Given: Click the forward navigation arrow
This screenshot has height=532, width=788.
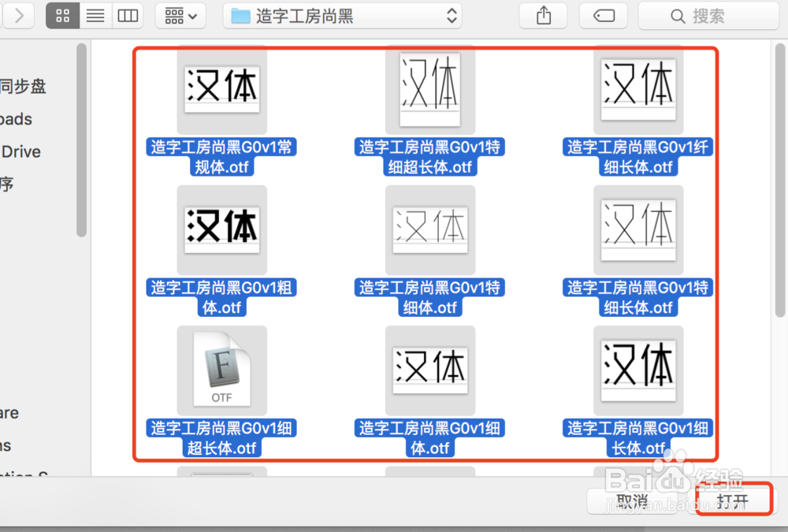Looking at the screenshot, I should pyautogui.click(x=18, y=15).
